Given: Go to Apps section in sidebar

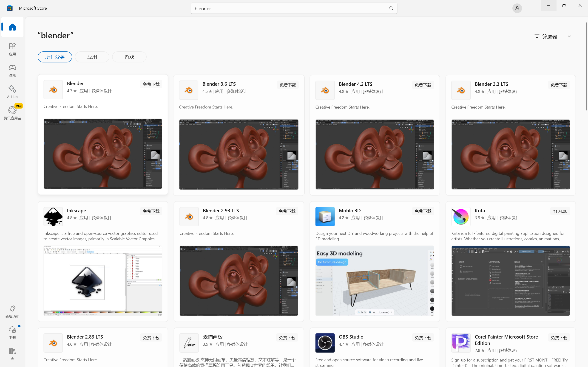Looking at the screenshot, I should pos(12,49).
